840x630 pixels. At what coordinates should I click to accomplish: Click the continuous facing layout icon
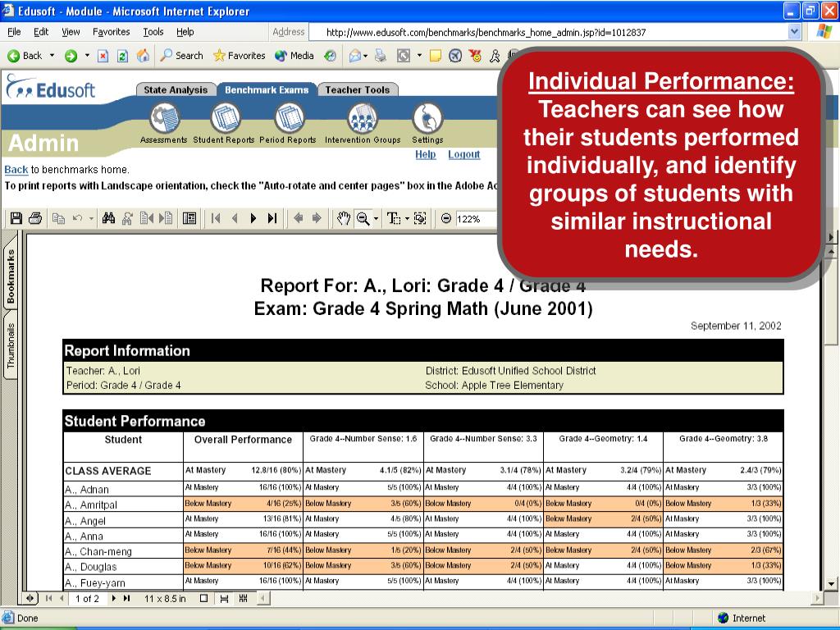[x=243, y=598]
